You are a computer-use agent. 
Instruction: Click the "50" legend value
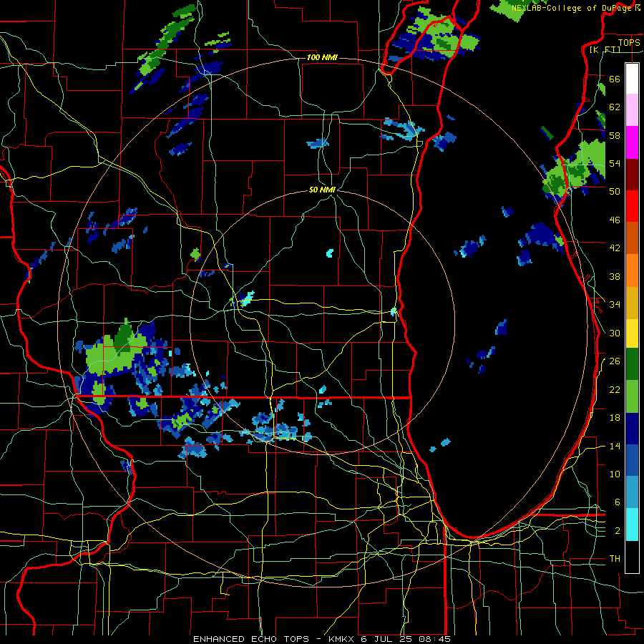tap(615, 192)
